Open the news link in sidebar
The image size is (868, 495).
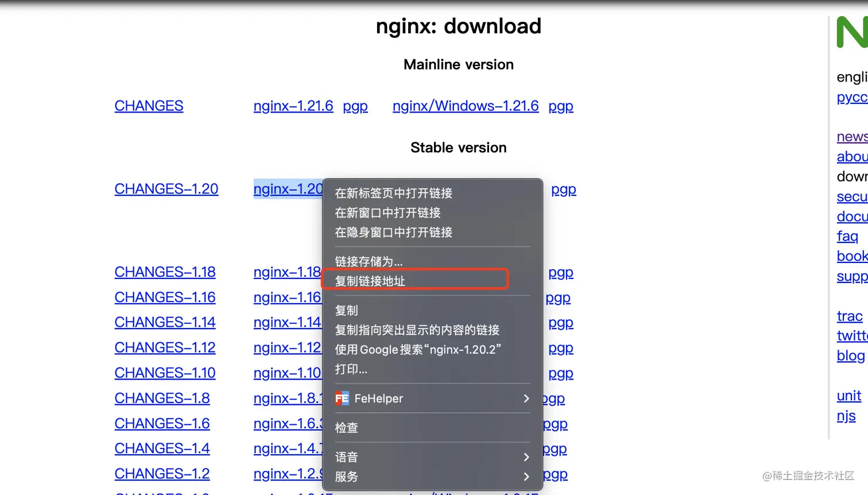[x=852, y=137]
